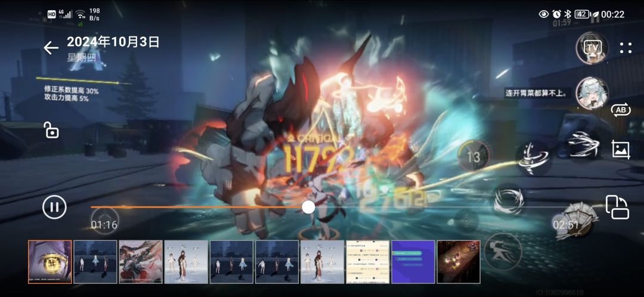Tap the battery indicator in status bar
Image resolution: width=644 pixels, height=297 pixels.
pos(581,14)
